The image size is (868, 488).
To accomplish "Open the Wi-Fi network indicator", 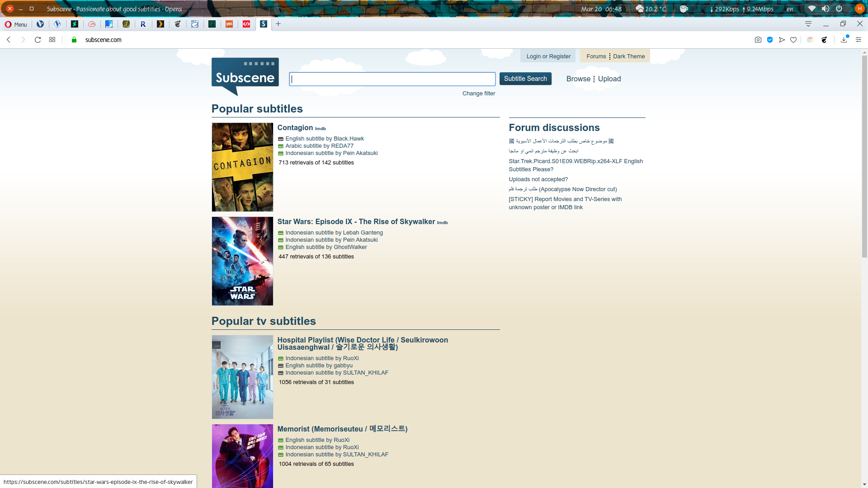I will pyautogui.click(x=812, y=9).
